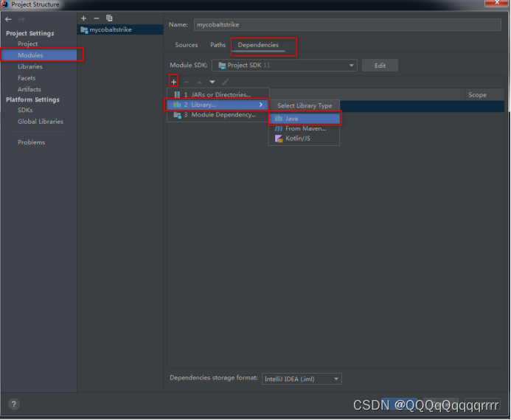
Task: Click Edit button for Module SDK
Action: 380,66
